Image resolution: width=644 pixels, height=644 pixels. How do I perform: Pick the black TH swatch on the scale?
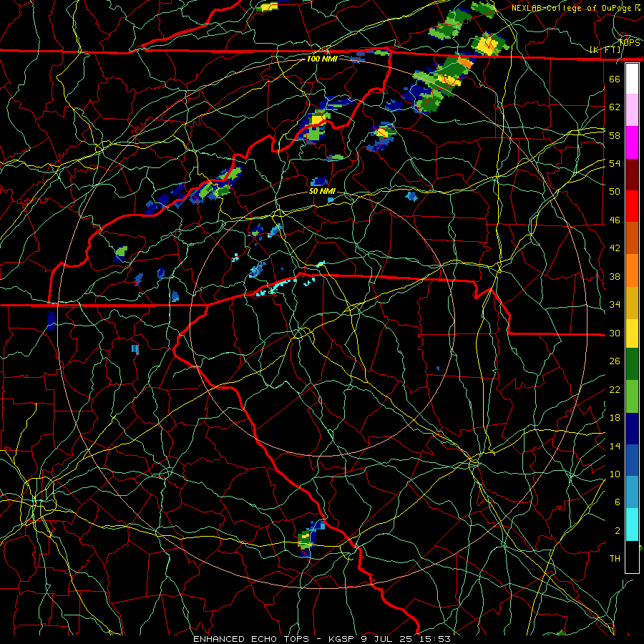(632, 557)
